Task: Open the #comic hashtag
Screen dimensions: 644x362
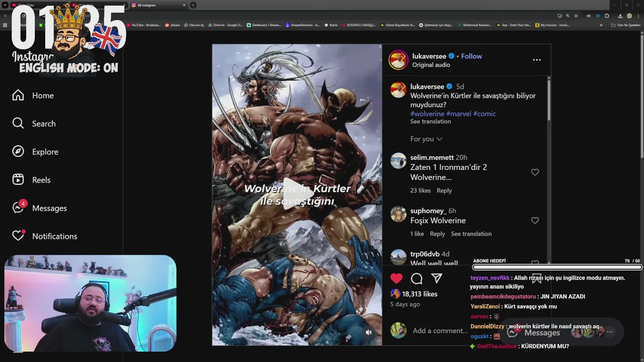Action: coord(485,114)
